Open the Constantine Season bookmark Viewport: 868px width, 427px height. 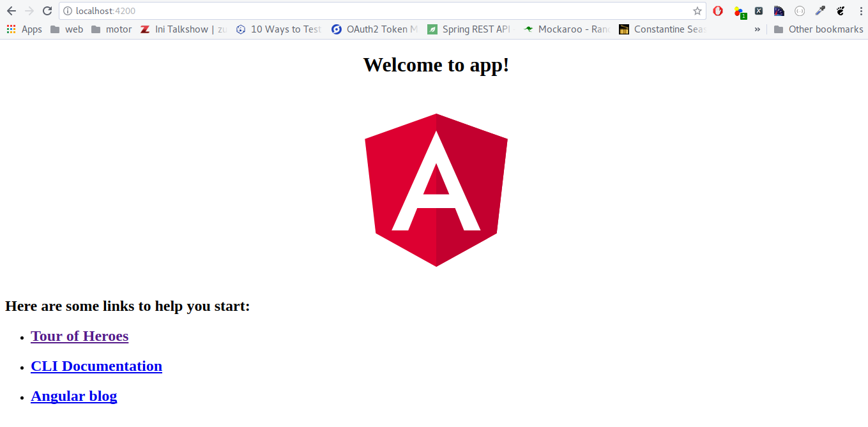pos(662,29)
